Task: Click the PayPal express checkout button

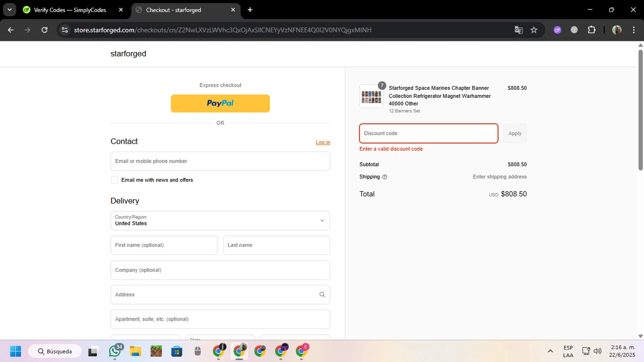Action: click(220, 103)
